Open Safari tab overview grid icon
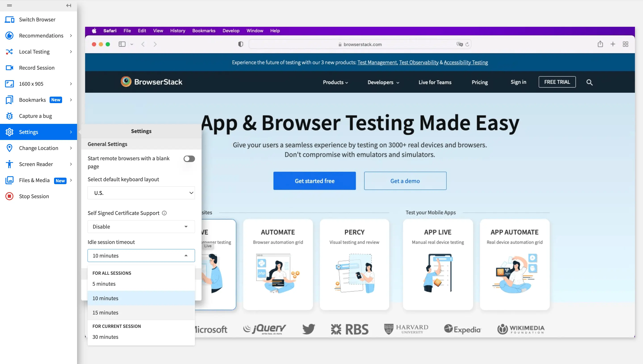The image size is (643, 364). [625, 44]
